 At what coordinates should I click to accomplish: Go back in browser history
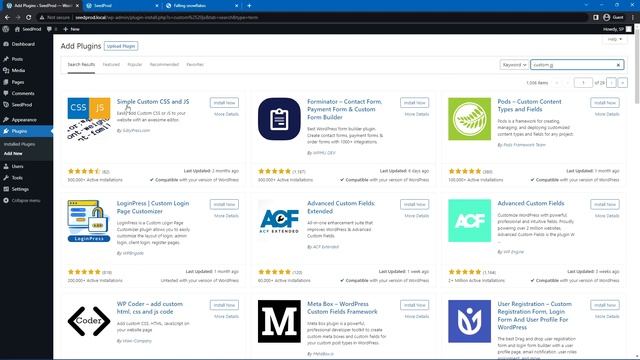[7, 18]
